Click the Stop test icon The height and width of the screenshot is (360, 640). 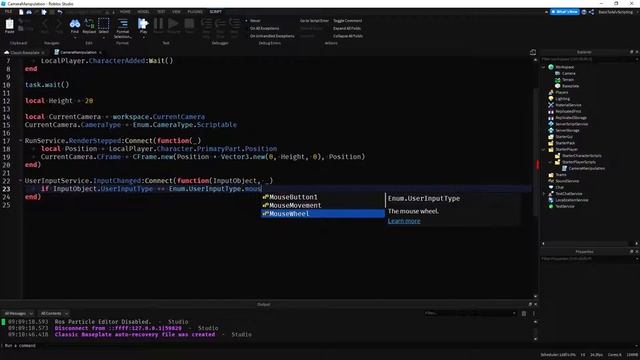(189, 24)
